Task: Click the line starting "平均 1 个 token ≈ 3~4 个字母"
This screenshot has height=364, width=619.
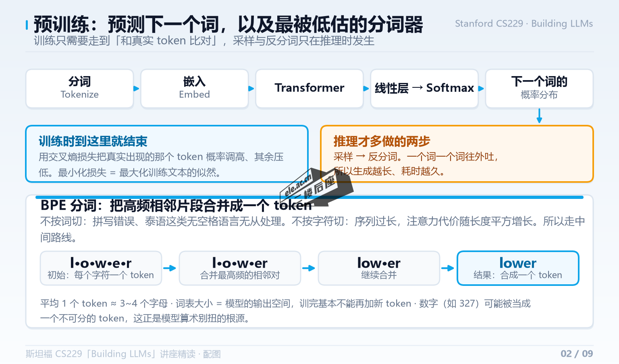Action: pos(286,303)
